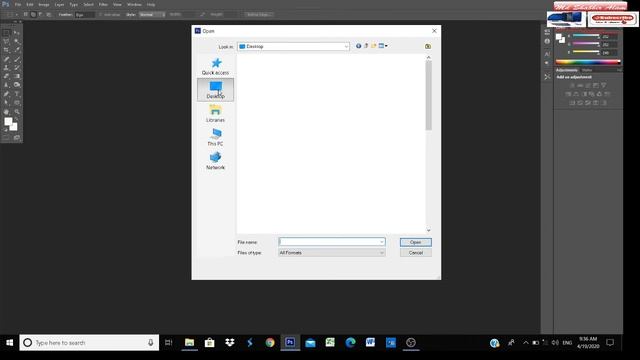
Task: Open the Layer menu
Action: pyautogui.click(x=59, y=4)
